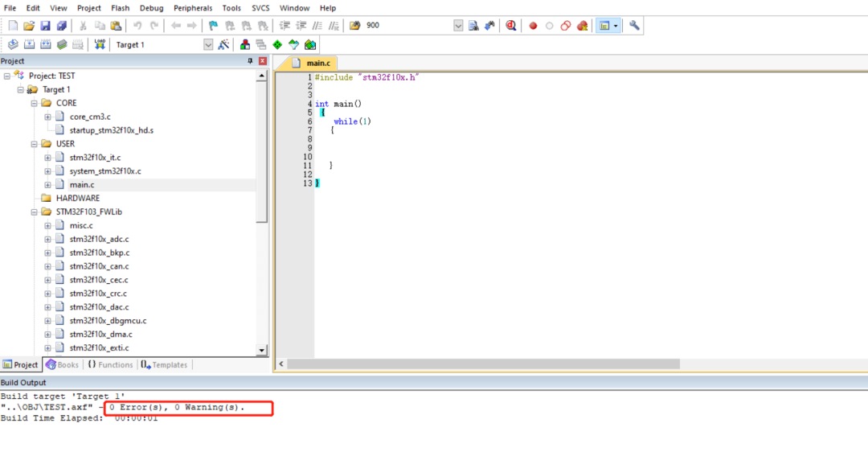Pin the Project panel with pushpin

coord(250,61)
